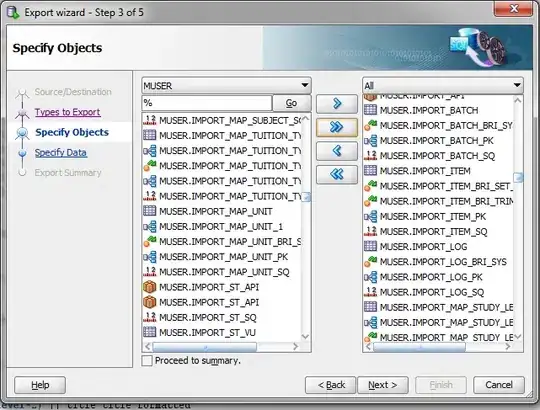Viewport: 540px width, 410px height.
Task: Click the trigger icon of MUSER.IMPORT_ITEM_BRI_SET_
Action: pyautogui.click(x=371, y=186)
